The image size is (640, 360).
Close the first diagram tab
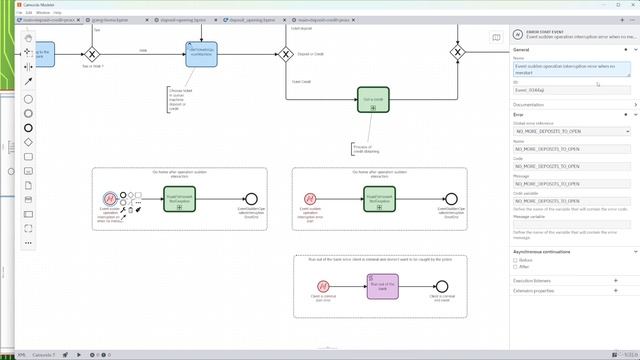click(x=78, y=20)
